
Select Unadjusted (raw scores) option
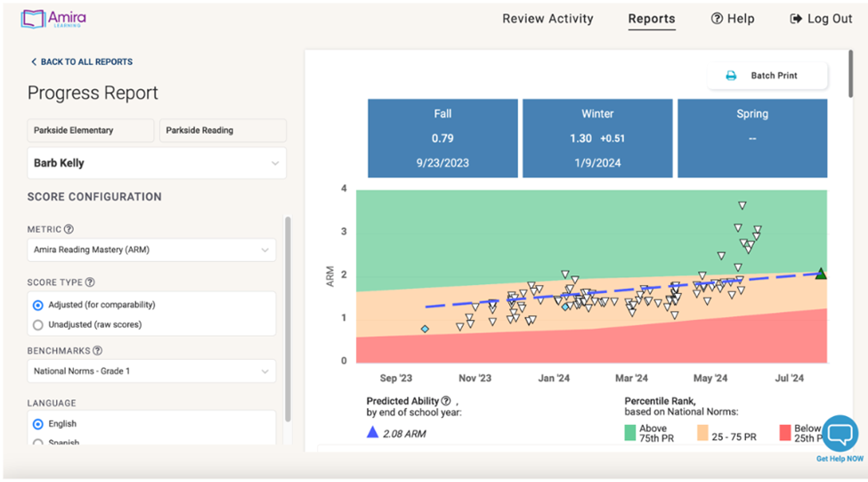(x=38, y=324)
